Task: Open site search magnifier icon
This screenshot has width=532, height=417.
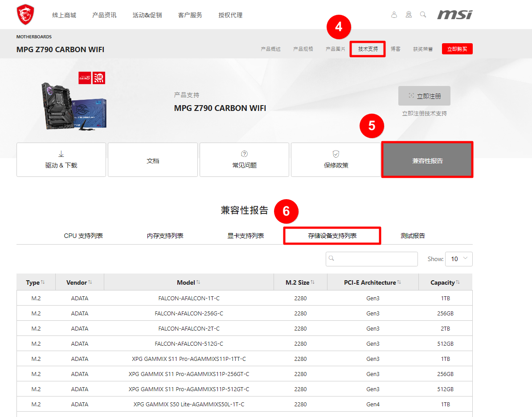Action: 423,15
